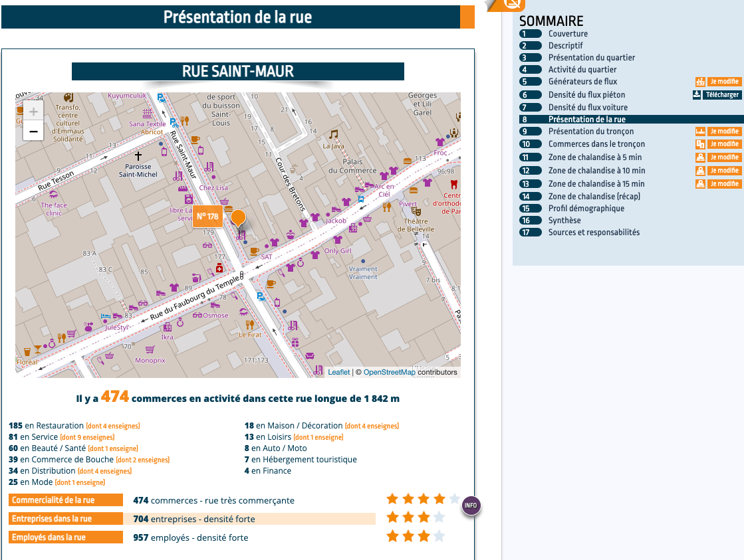744x560 pixels.
Task: Open the purple INFO badge
Action: (470, 506)
